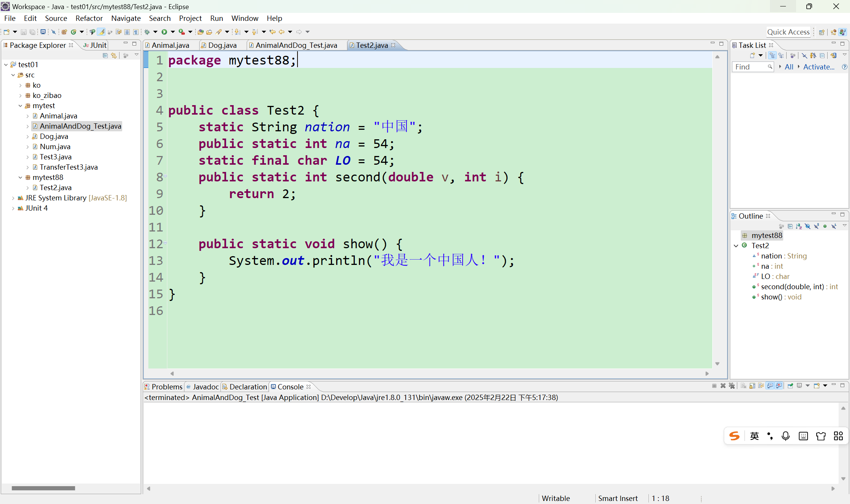This screenshot has width=850, height=504.
Task: Click the All link in Task List
Action: point(789,67)
